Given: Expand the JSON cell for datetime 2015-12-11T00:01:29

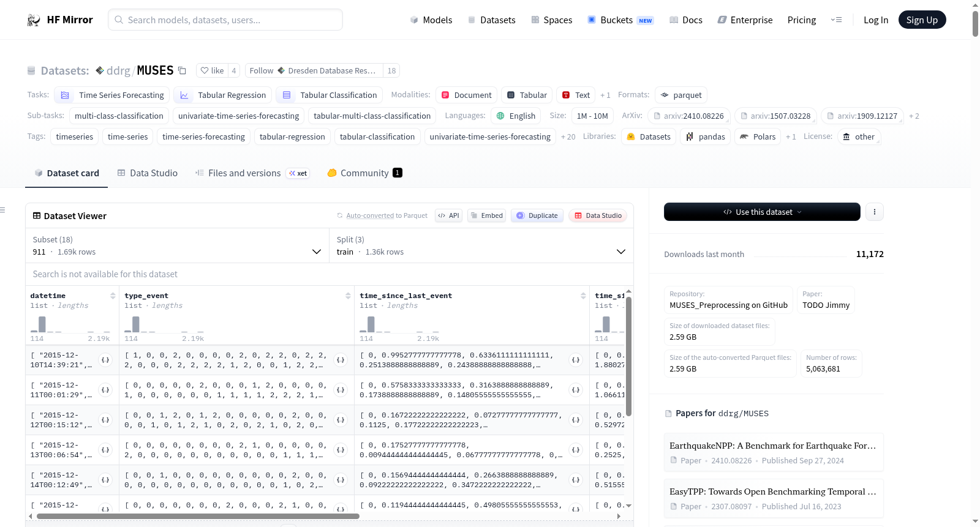Looking at the screenshot, I should [105, 390].
